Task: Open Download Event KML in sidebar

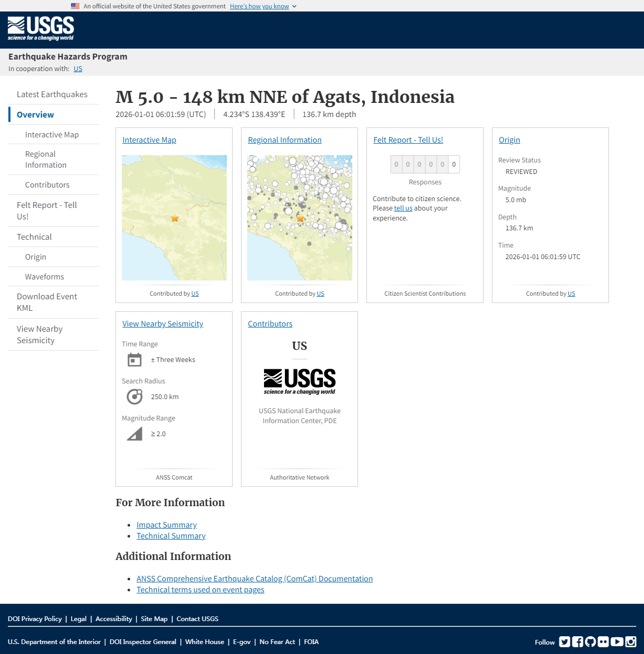Action: (47, 302)
